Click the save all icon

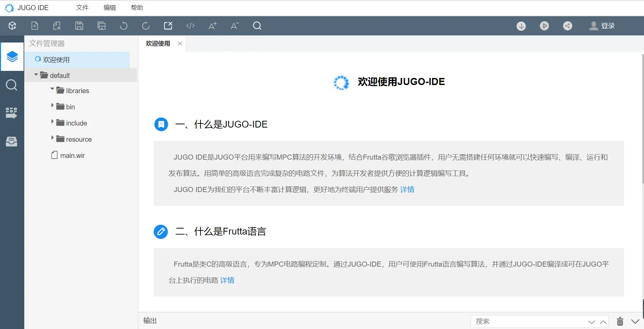(x=101, y=26)
